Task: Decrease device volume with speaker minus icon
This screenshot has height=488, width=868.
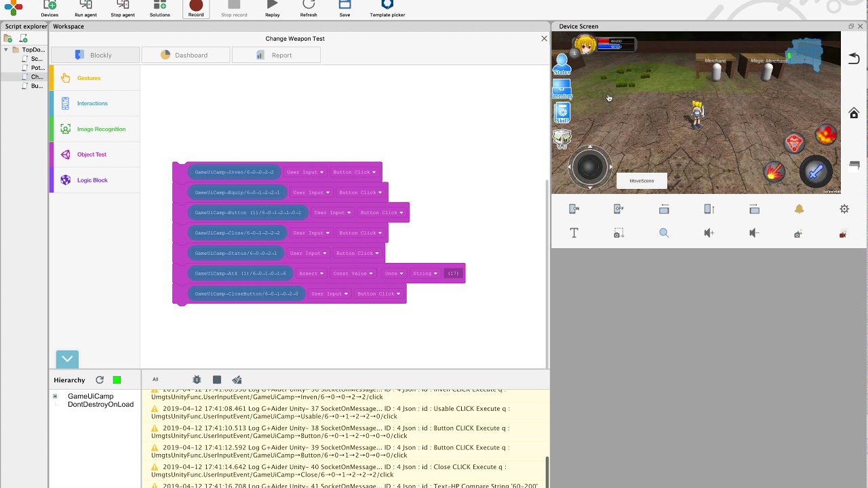Action: [754, 233]
